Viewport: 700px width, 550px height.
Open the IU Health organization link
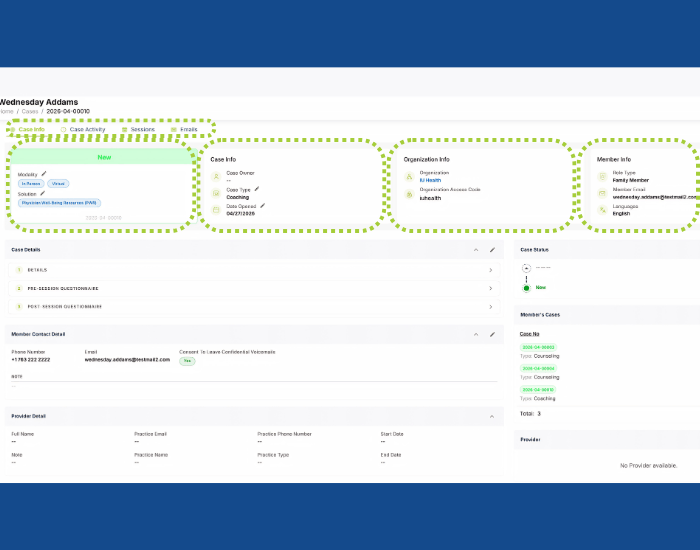pyautogui.click(x=430, y=180)
